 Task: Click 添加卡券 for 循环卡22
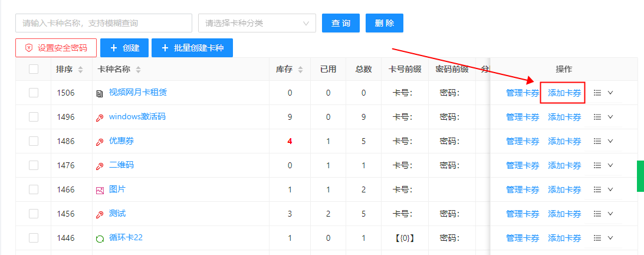tap(565, 238)
